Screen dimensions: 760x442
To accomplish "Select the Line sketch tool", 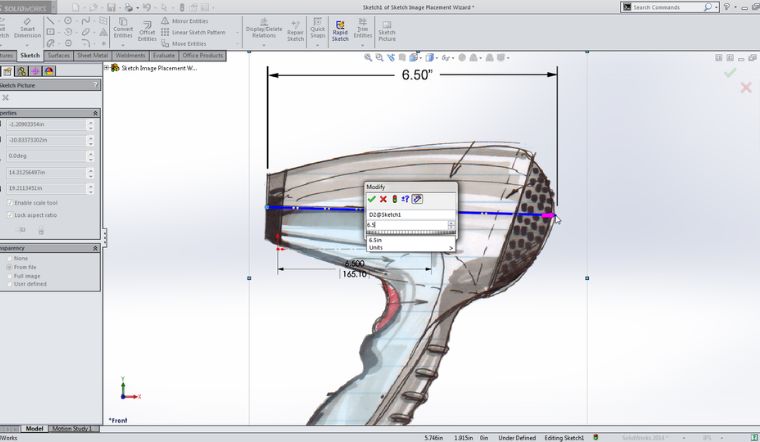I will coord(50,21).
